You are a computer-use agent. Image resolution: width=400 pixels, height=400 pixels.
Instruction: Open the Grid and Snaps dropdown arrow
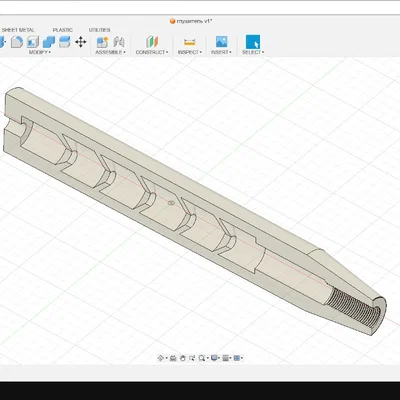(231, 358)
